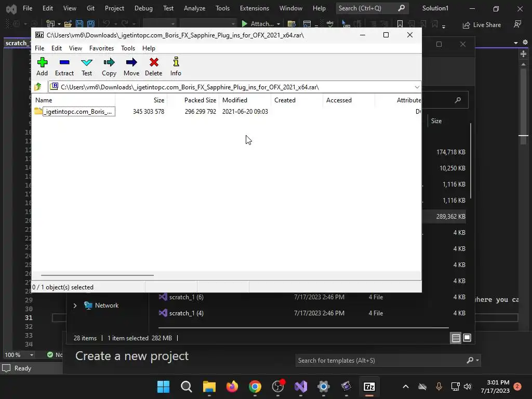Image resolution: width=532 pixels, height=399 pixels.
Task: Open Visual Studio Extensions menu
Action: pos(254,8)
